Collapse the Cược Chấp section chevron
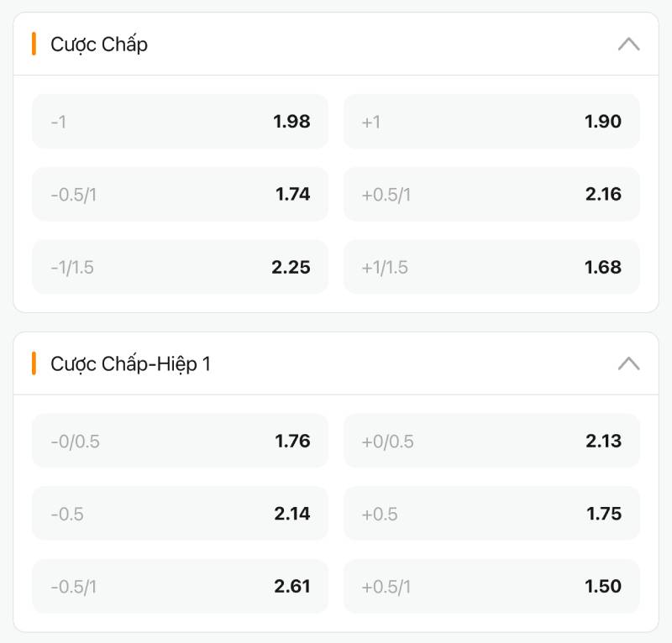 [628, 44]
